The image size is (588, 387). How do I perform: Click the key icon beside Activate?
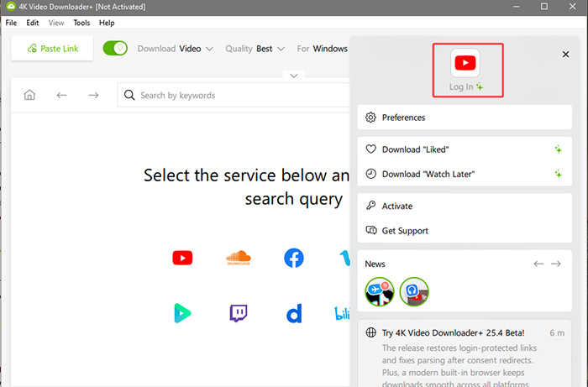tap(371, 206)
